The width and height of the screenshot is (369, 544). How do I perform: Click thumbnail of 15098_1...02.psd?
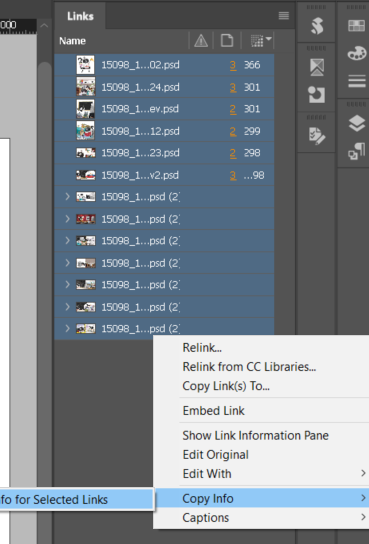(85, 65)
